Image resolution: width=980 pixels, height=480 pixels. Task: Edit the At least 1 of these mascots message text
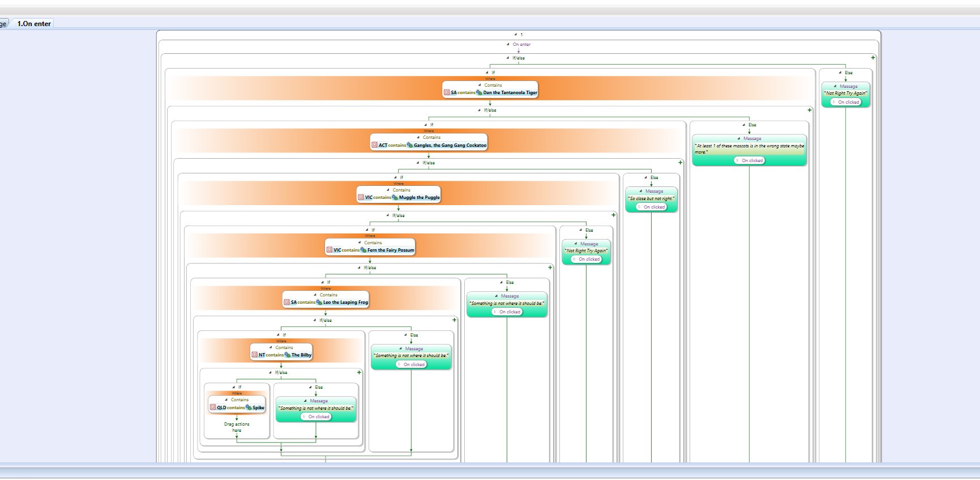[750, 149]
